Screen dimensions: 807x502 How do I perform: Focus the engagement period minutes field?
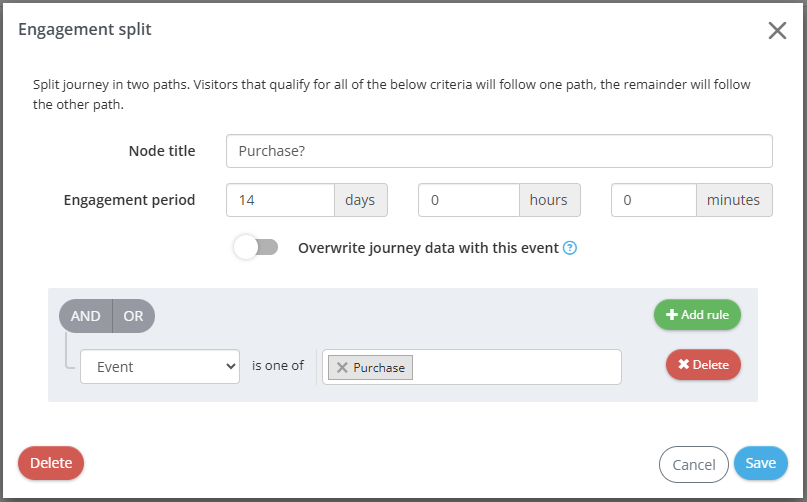pos(653,200)
